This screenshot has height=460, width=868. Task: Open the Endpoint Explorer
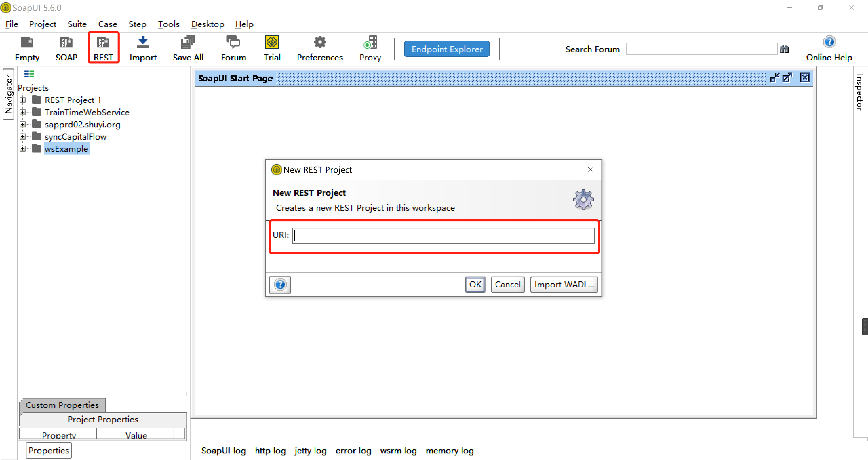pos(447,49)
